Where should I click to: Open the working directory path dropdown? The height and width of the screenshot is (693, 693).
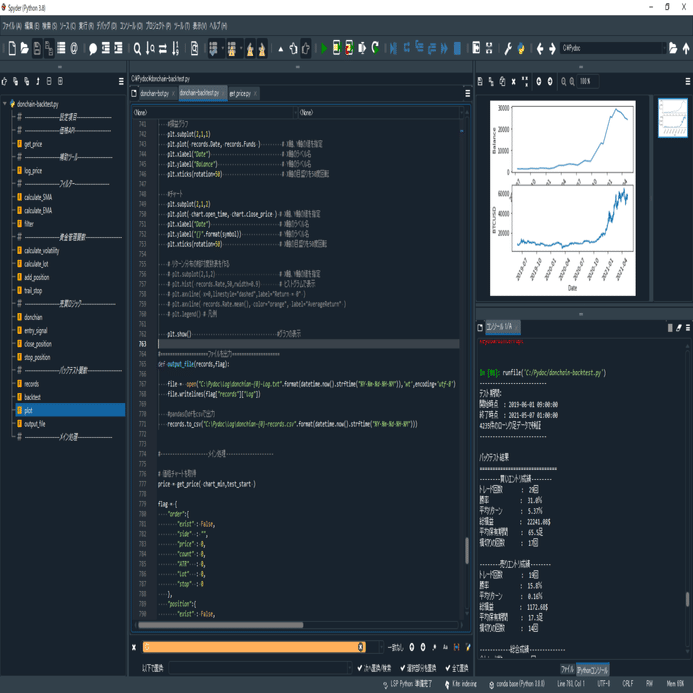[663, 48]
